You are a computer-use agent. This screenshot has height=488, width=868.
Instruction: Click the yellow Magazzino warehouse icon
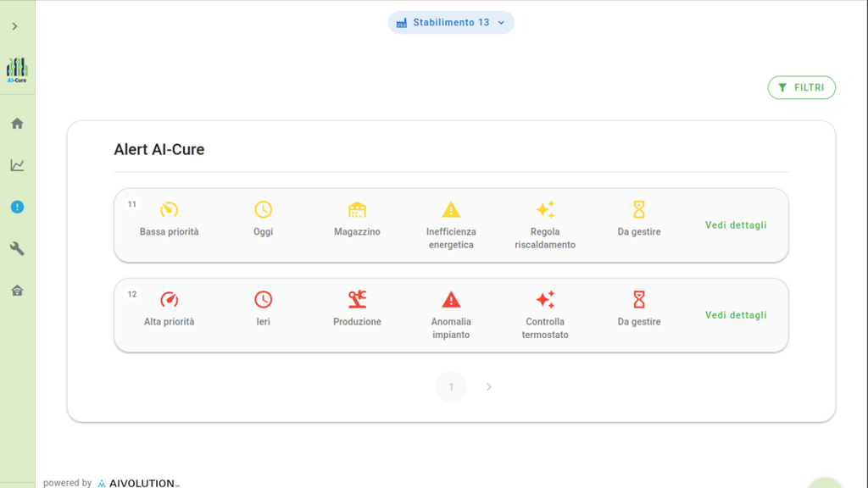(x=357, y=209)
